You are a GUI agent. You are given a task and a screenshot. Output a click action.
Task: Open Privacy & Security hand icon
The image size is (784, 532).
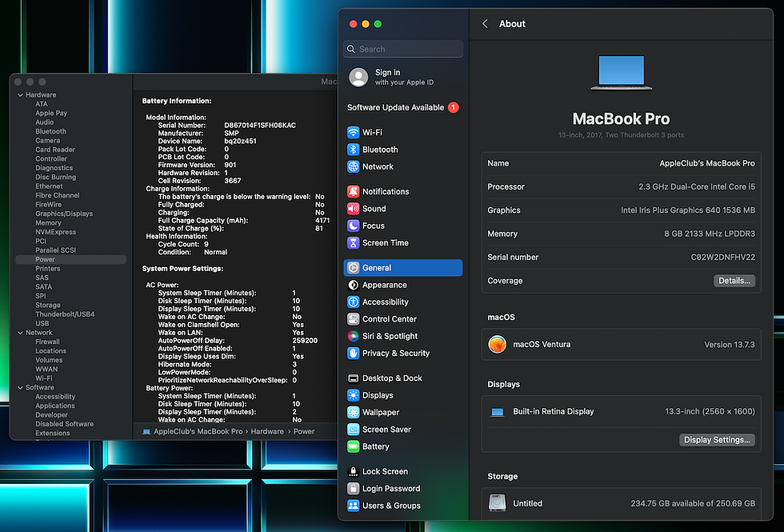(x=353, y=353)
